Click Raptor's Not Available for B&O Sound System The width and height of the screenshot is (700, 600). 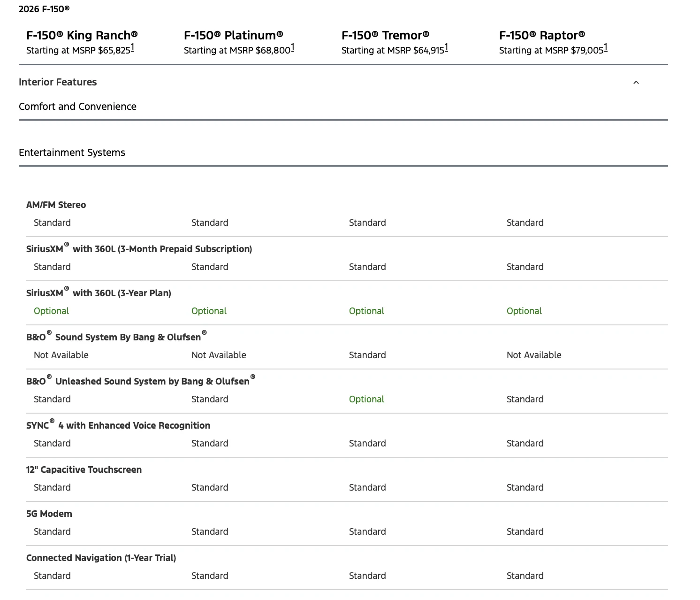tap(534, 355)
